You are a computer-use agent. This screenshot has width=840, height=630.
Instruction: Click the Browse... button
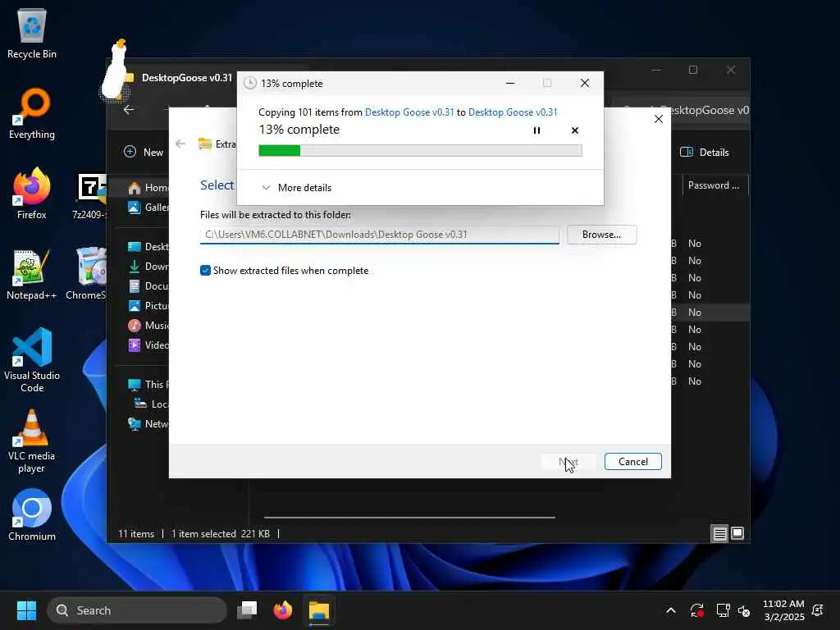pyautogui.click(x=601, y=235)
